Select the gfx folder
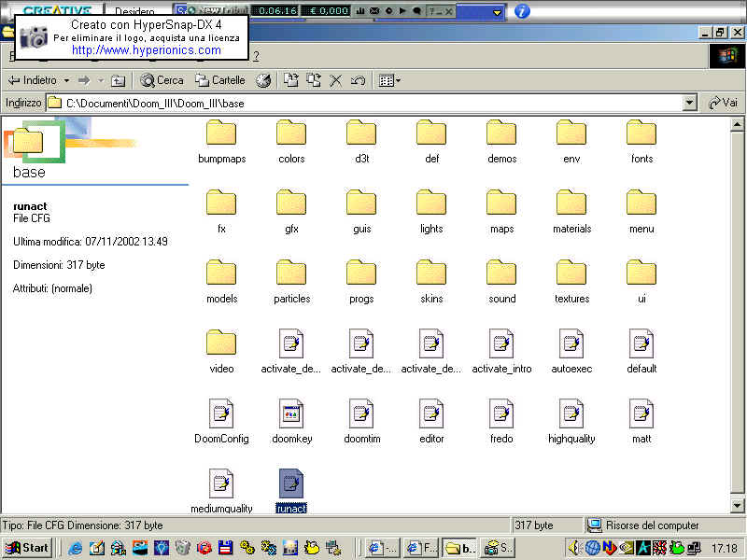The image size is (747, 560). [x=291, y=212]
